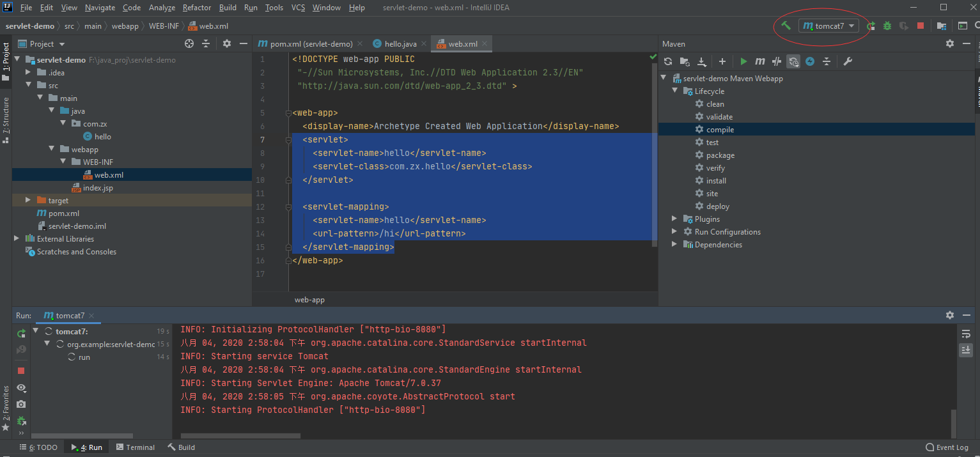
Task: Open the Navigate menu
Action: tap(100, 8)
